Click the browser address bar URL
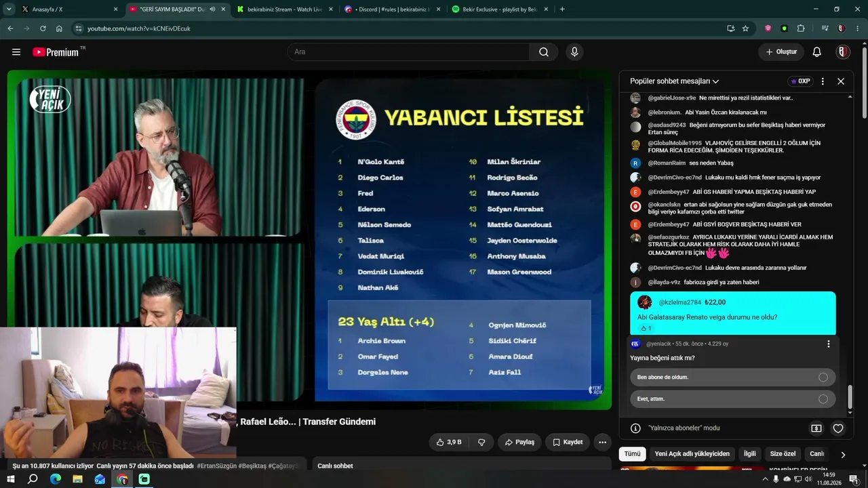This screenshot has width=868, height=488. pyautogui.click(x=139, y=28)
